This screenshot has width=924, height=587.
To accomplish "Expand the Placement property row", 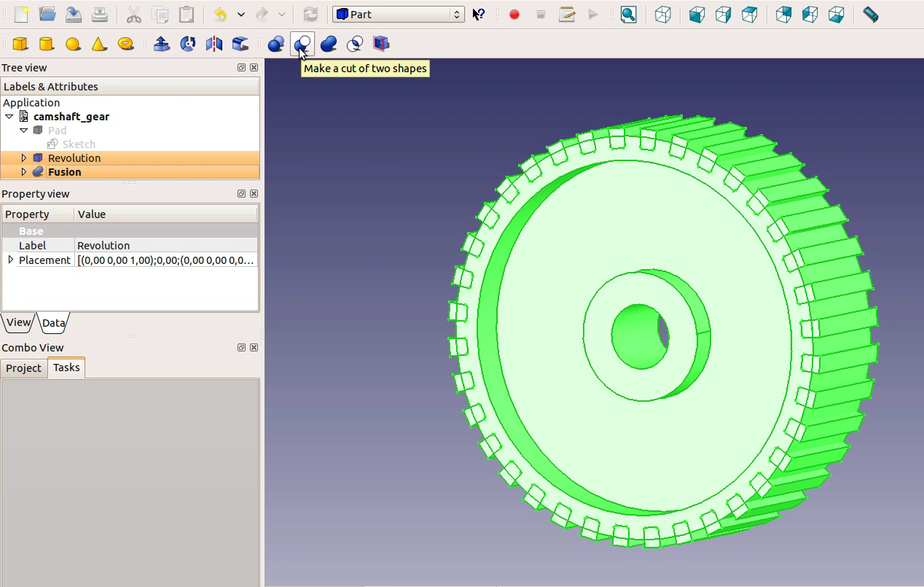I will tap(9, 260).
